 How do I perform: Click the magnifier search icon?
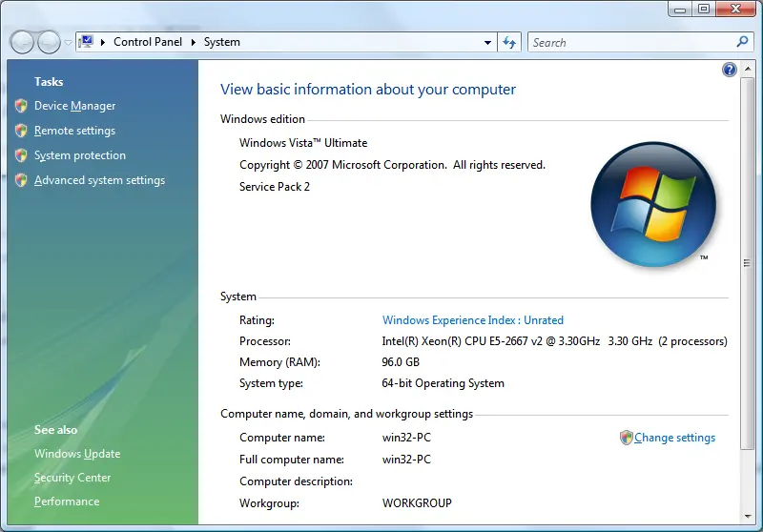point(742,42)
